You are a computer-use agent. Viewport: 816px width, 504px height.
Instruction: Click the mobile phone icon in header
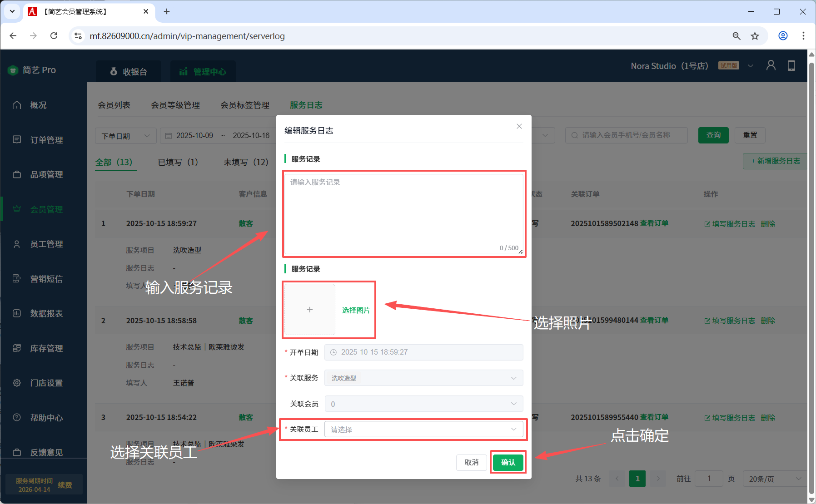791,66
